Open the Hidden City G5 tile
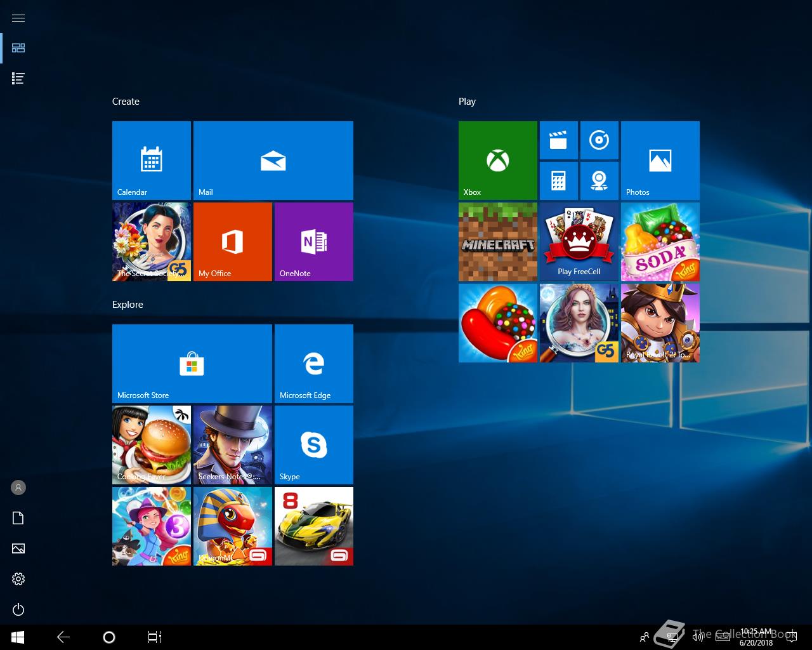This screenshot has width=812, height=650. (x=579, y=323)
